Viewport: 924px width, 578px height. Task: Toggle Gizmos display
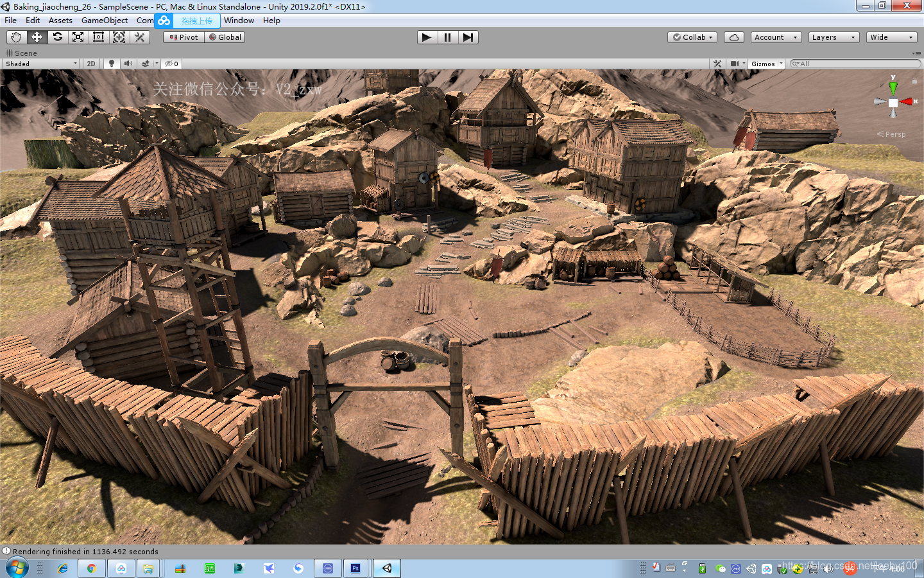(763, 64)
